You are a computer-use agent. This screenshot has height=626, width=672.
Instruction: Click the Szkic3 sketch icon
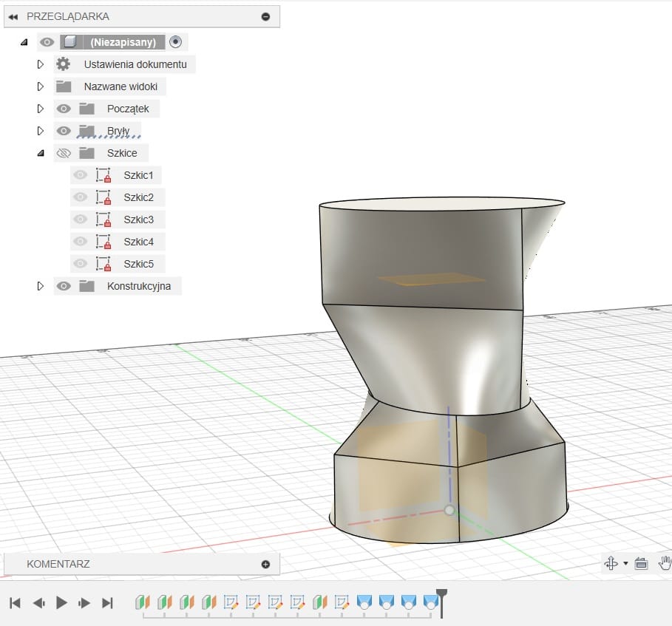103,220
